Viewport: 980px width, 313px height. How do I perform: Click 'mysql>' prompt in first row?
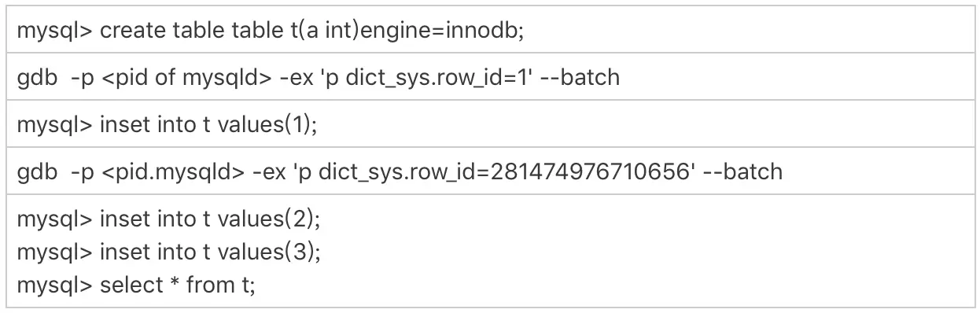click(x=54, y=31)
